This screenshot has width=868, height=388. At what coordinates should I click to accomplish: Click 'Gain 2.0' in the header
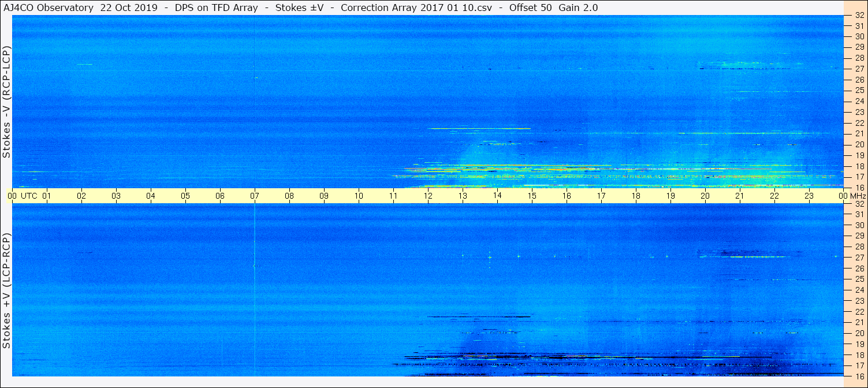578,8
